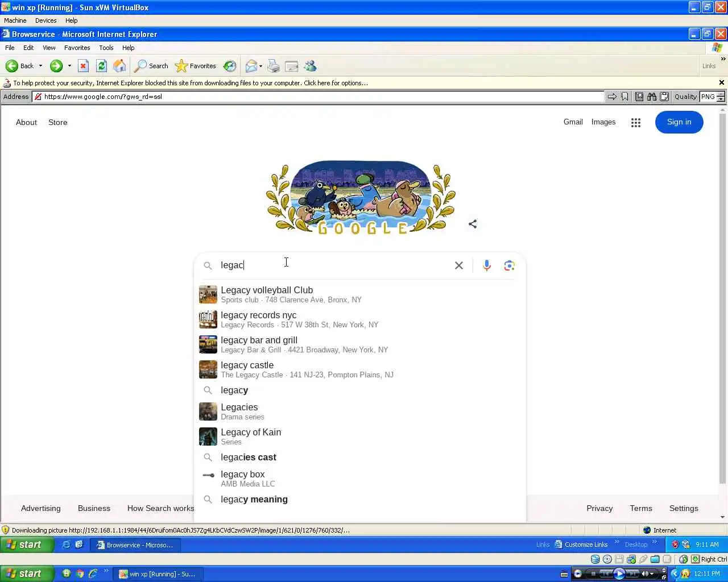This screenshot has width=728, height=582.
Task: Click the Address bar URL field
Action: tap(318, 97)
